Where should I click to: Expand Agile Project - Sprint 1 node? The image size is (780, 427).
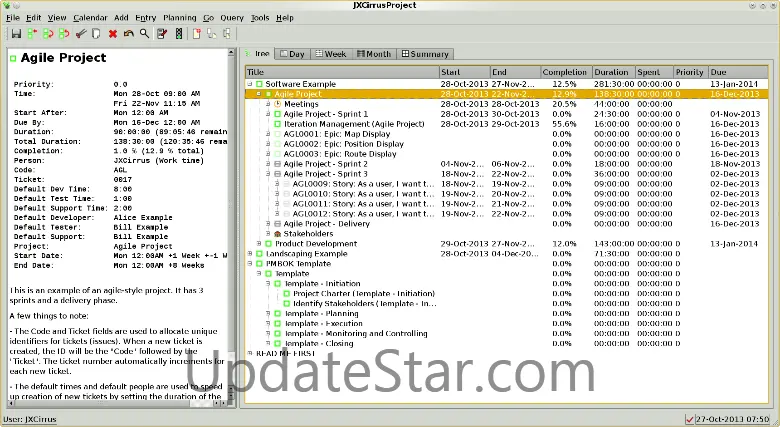click(268, 114)
